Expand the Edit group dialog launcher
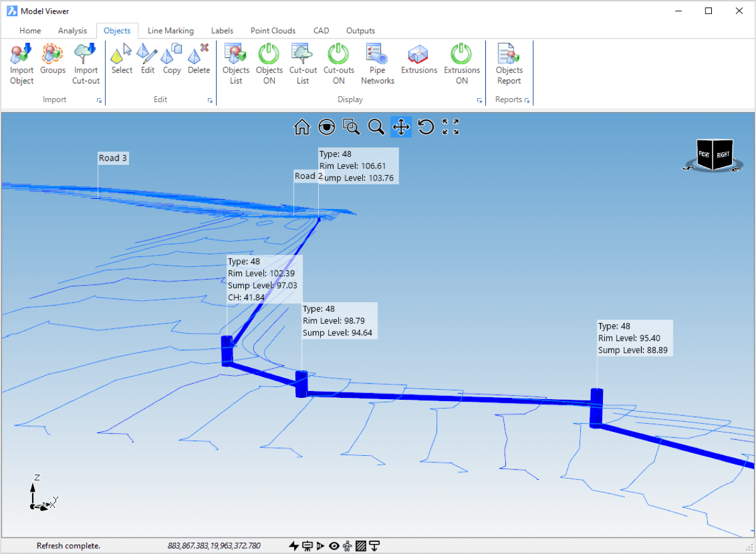This screenshot has height=554, width=756. (x=210, y=101)
